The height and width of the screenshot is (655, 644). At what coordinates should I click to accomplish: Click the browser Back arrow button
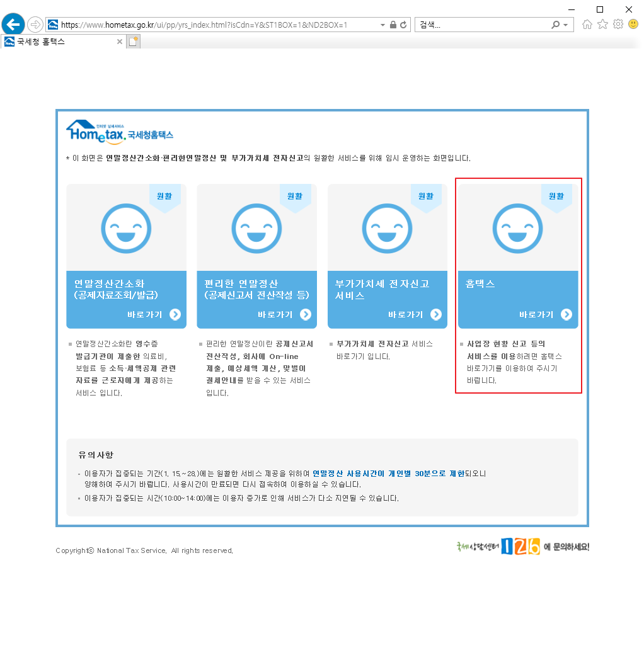pyautogui.click(x=13, y=24)
